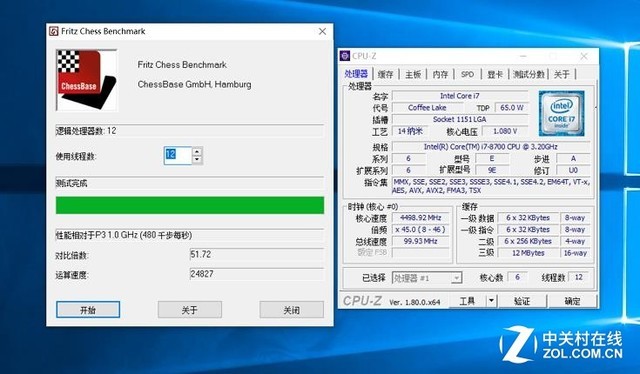Viewport: 640px width, 374px height.
Task: Click the 14 纳米 process field
Action: (410, 131)
